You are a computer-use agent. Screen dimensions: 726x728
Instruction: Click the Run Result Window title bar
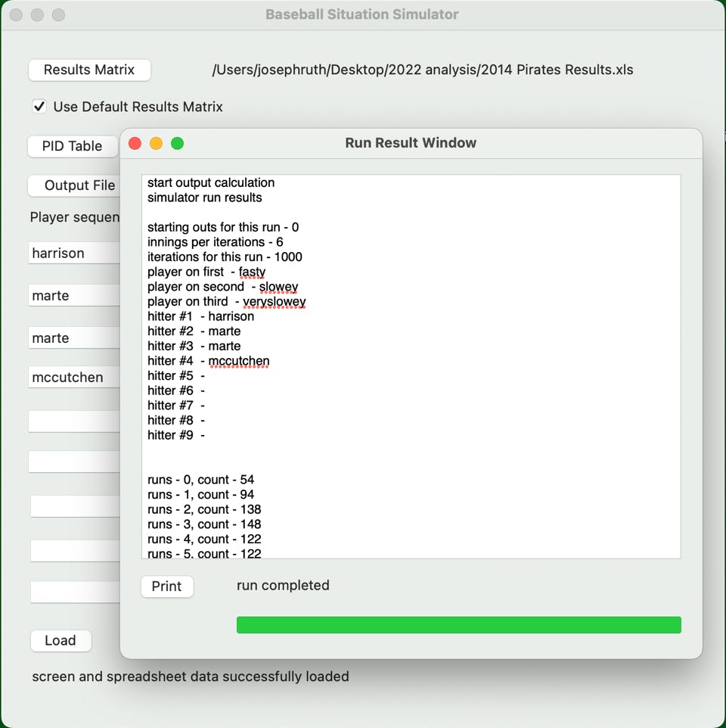[411, 143]
